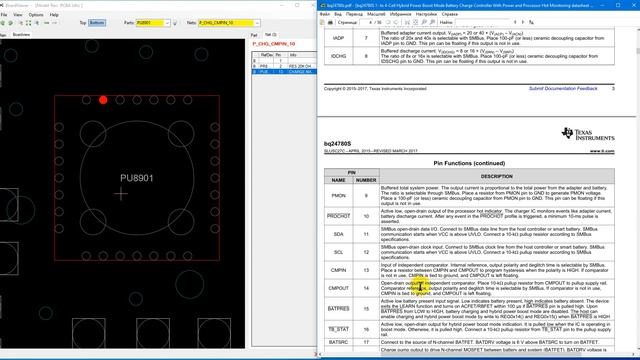Click the find previous arrow icon

pos(515,22)
